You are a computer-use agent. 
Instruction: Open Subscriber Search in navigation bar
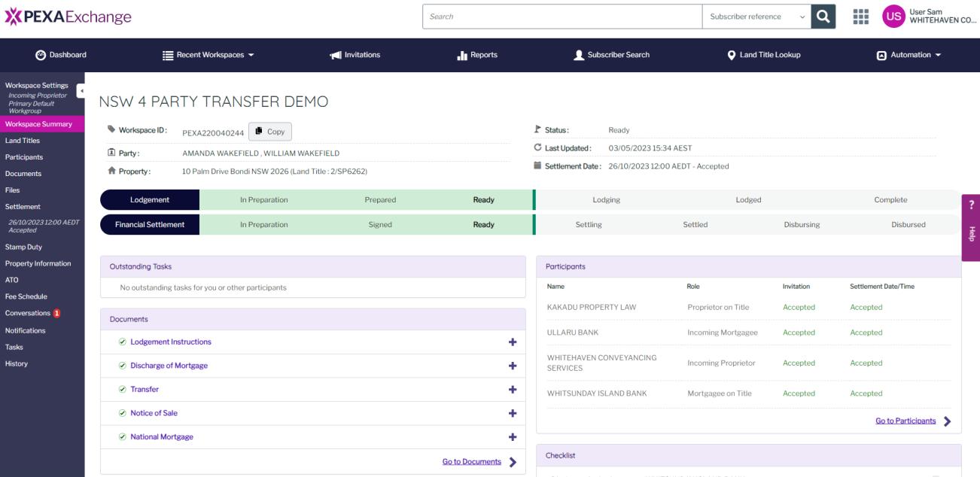pyautogui.click(x=611, y=55)
